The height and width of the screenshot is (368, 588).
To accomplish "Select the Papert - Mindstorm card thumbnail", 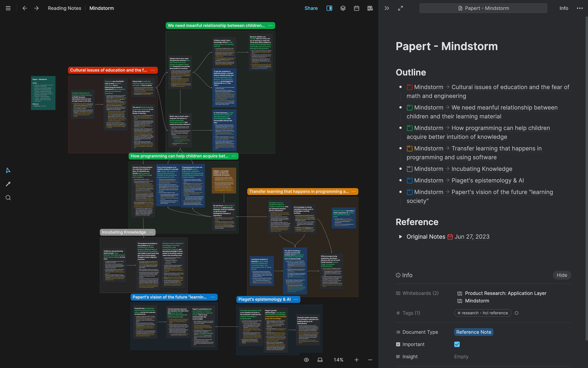I will coord(43,93).
